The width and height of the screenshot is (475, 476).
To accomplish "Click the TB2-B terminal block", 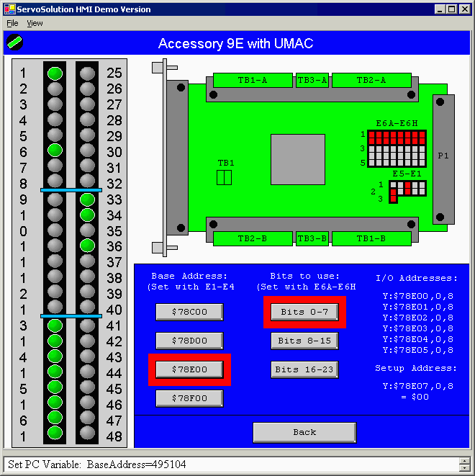I will tap(253, 238).
